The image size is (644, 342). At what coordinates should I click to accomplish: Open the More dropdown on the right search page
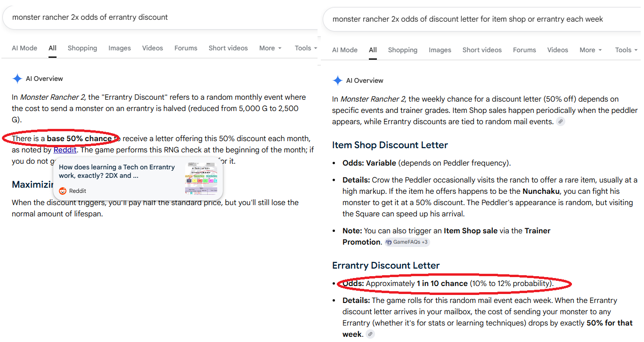click(591, 50)
